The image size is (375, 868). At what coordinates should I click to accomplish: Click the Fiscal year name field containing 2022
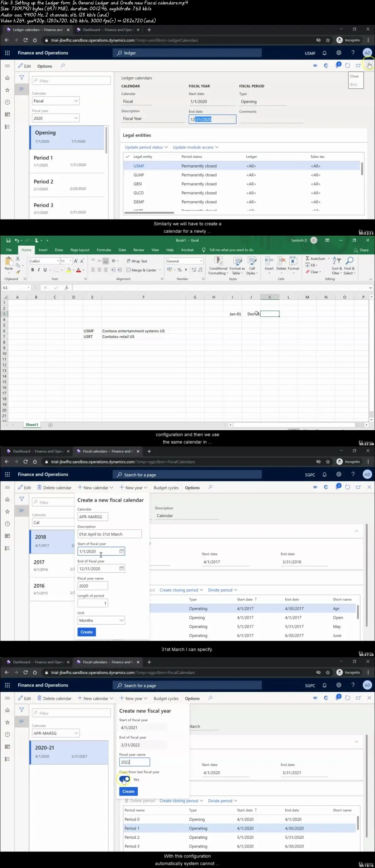pyautogui.click(x=134, y=762)
